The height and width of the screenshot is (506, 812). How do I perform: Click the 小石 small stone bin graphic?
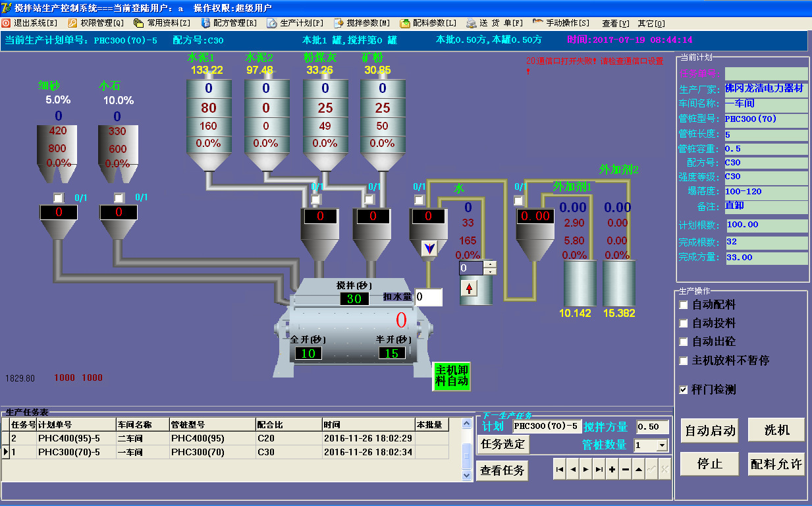pos(118,155)
